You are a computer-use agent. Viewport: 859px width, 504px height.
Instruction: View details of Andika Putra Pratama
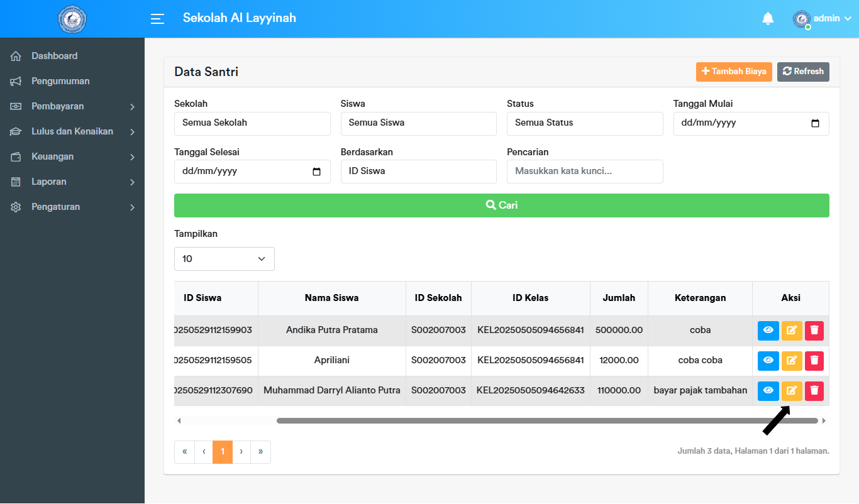pos(768,331)
